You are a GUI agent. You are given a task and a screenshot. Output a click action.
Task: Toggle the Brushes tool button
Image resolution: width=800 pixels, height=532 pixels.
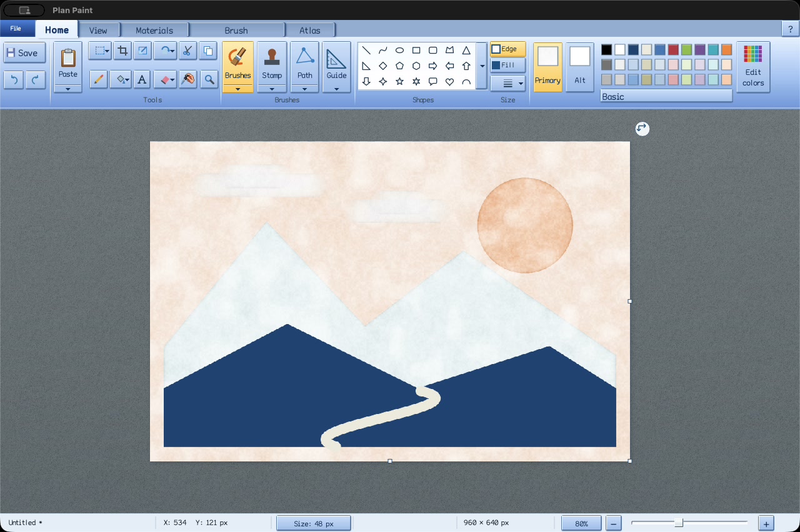click(x=237, y=62)
